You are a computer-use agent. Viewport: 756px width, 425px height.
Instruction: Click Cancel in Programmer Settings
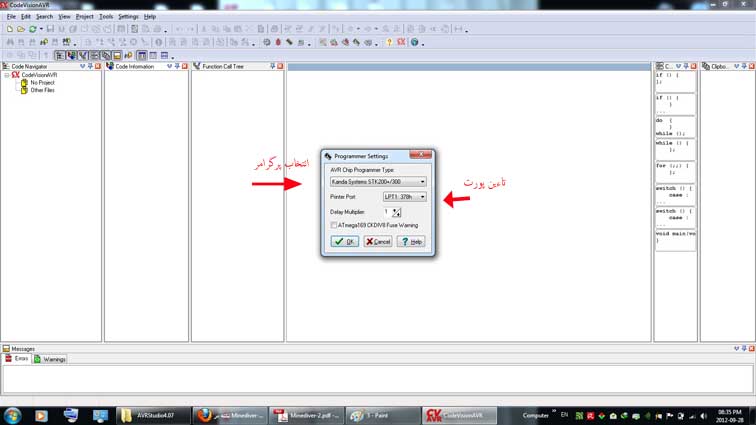point(378,241)
